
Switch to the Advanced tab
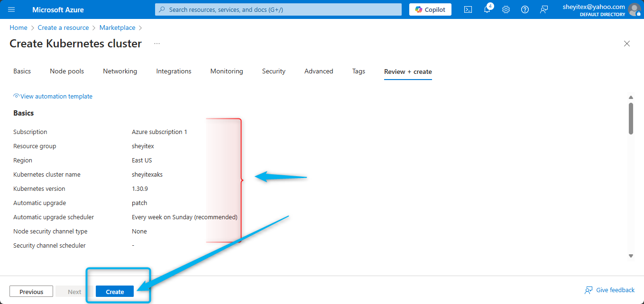(x=319, y=72)
